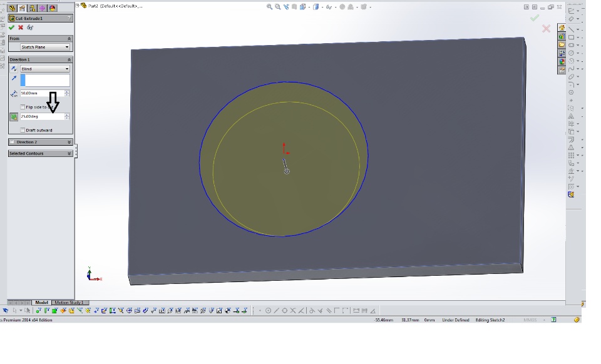The height and width of the screenshot is (364, 601).
Task: Select the Ellipse sketch tool
Action: (571, 76)
